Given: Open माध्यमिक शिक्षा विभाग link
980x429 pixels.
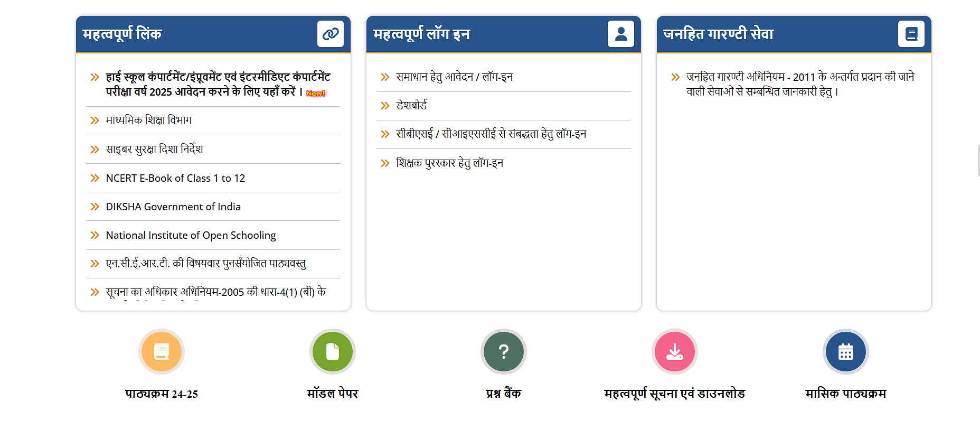Looking at the screenshot, I should (149, 120).
